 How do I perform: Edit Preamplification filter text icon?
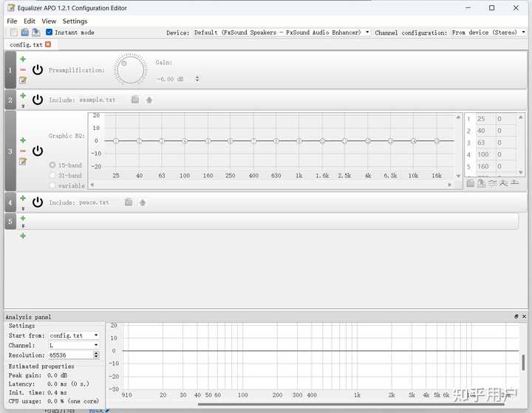(x=23, y=80)
